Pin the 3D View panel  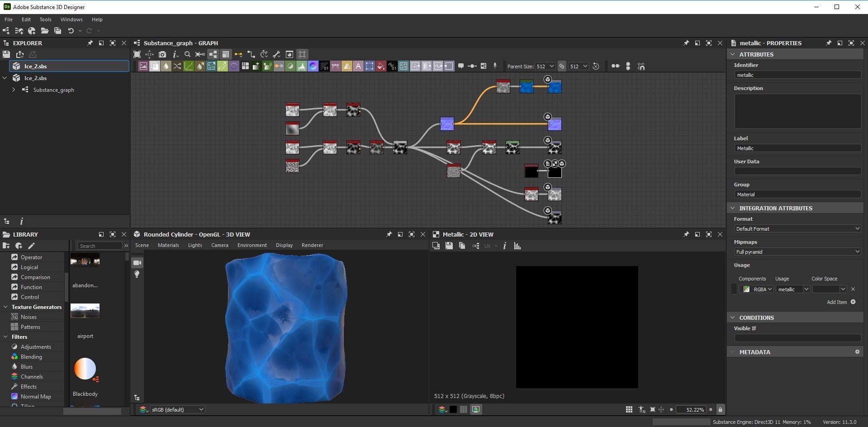coord(389,234)
